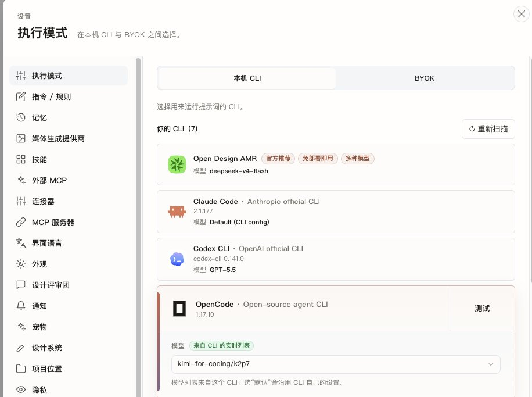Switch to the BYOK tab
532x397 pixels.
pos(425,78)
